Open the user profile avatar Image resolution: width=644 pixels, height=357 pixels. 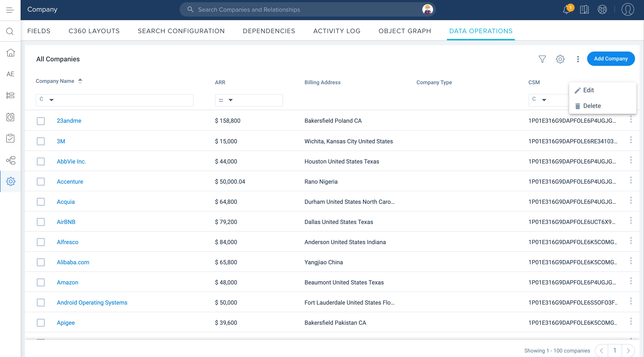pyautogui.click(x=627, y=10)
